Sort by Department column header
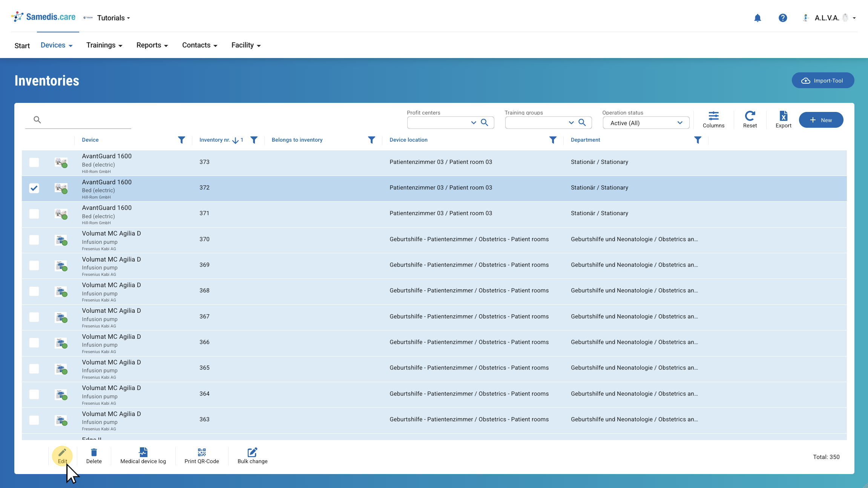Viewport: 868px width, 488px height. pos(585,140)
